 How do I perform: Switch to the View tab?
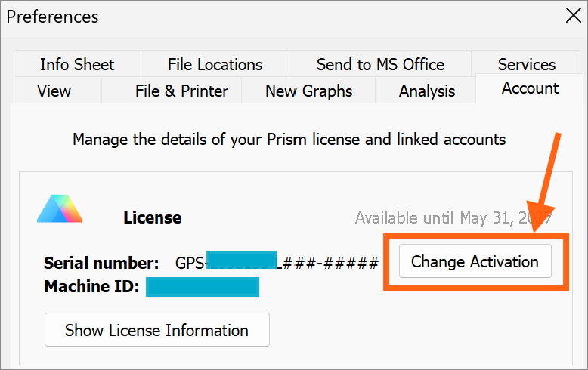point(54,91)
